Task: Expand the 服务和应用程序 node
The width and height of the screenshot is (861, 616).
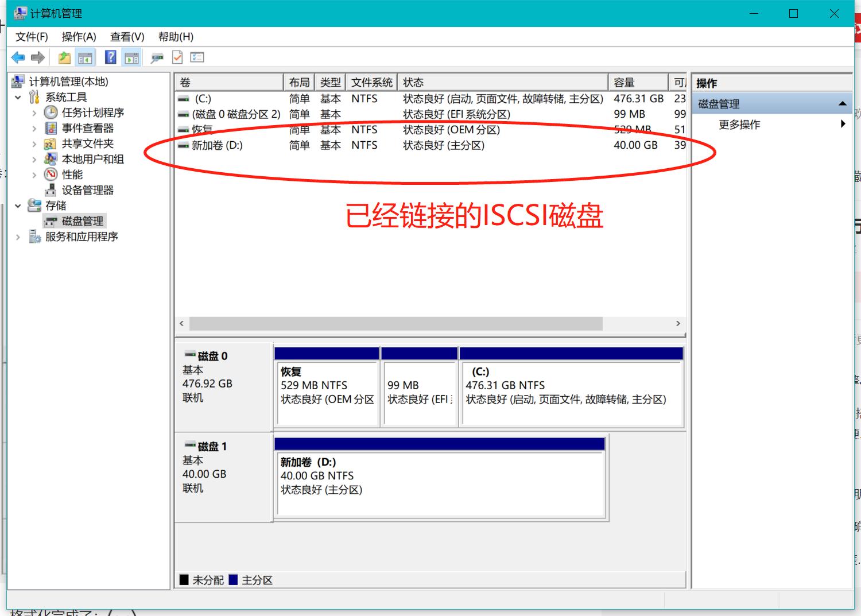Action: tap(18, 237)
